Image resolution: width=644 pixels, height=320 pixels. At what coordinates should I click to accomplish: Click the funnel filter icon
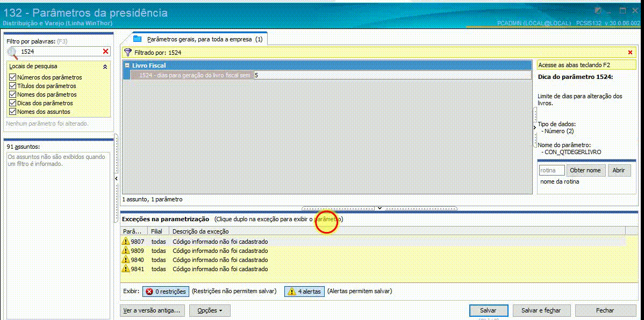click(128, 53)
